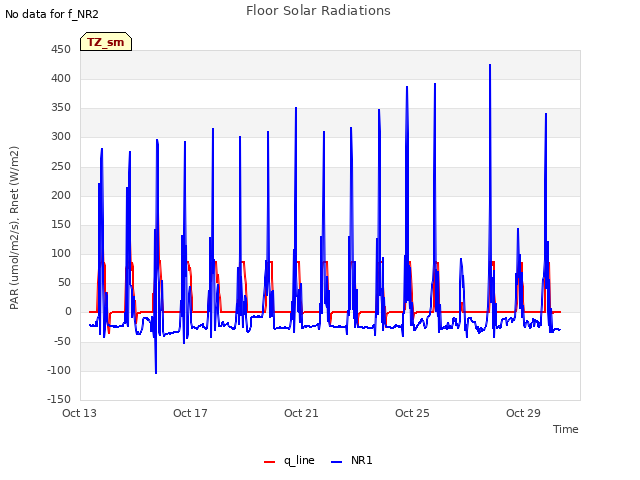Click the 400 y-axis tick label

click(x=61, y=78)
